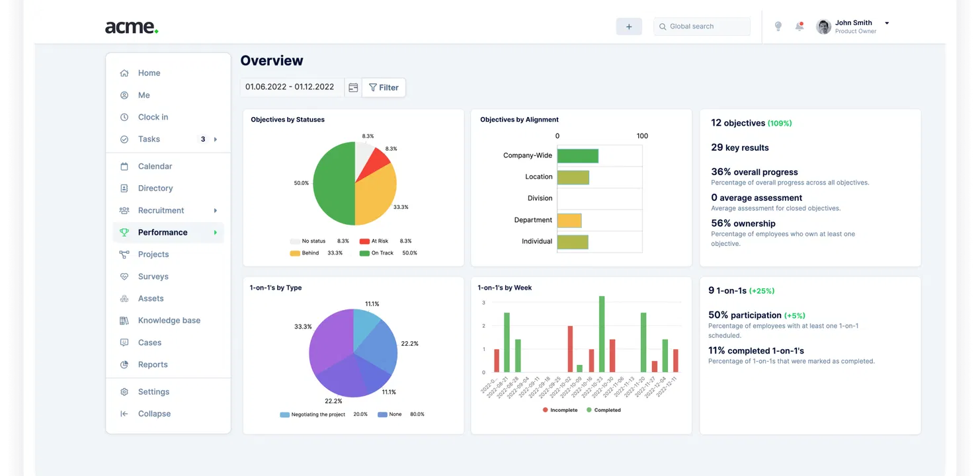Screen dimensions: 980x476
Task: Open the John Smith account dropdown arrow
Action: click(x=887, y=23)
